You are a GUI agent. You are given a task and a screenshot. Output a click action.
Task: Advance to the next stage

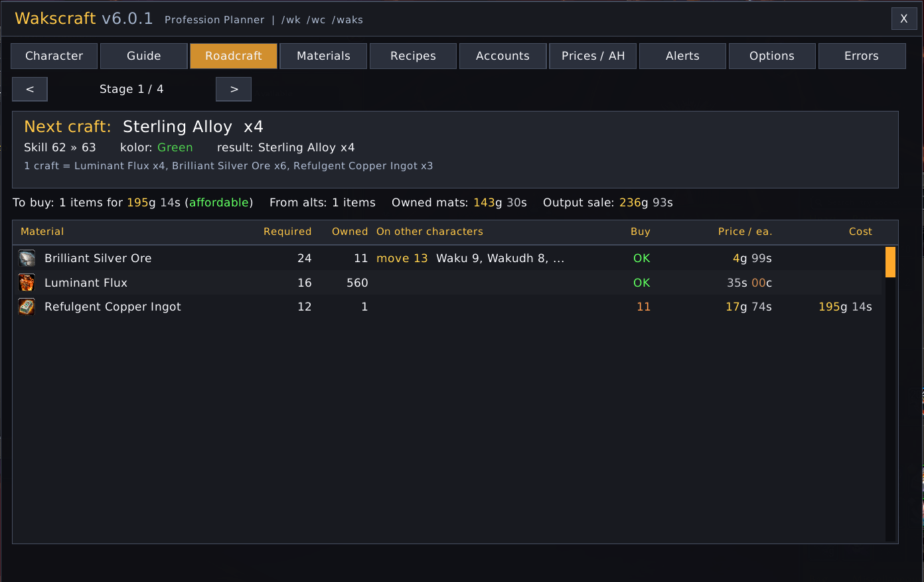tap(234, 89)
